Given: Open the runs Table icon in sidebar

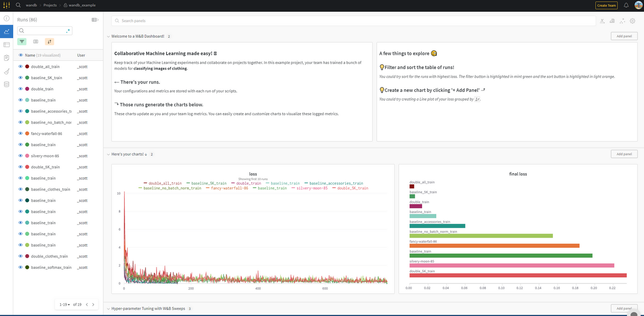Looking at the screenshot, I should [x=7, y=45].
